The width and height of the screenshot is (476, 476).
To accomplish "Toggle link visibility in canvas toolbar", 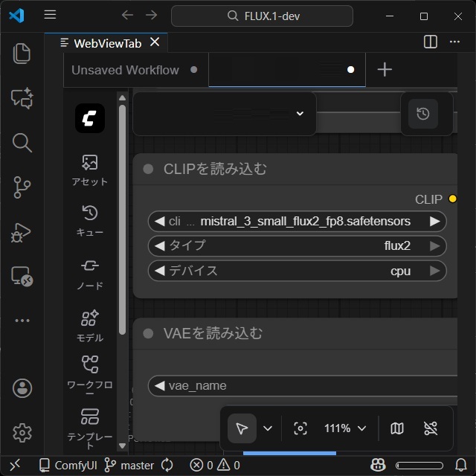I will 431,428.
